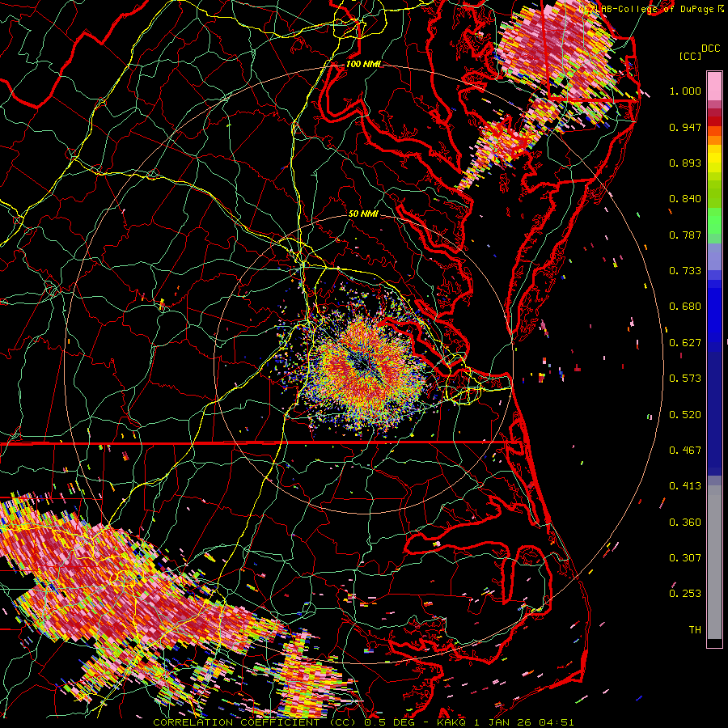This screenshot has height=728, width=728.
Task: Click the 0.413 scale value
Action: click(685, 486)
